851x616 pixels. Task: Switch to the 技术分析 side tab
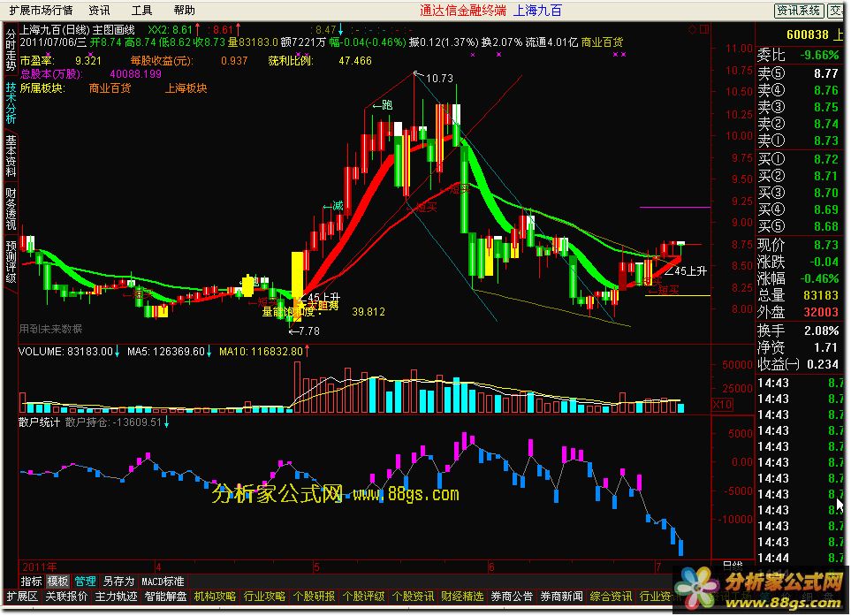[x=11, y=103]
